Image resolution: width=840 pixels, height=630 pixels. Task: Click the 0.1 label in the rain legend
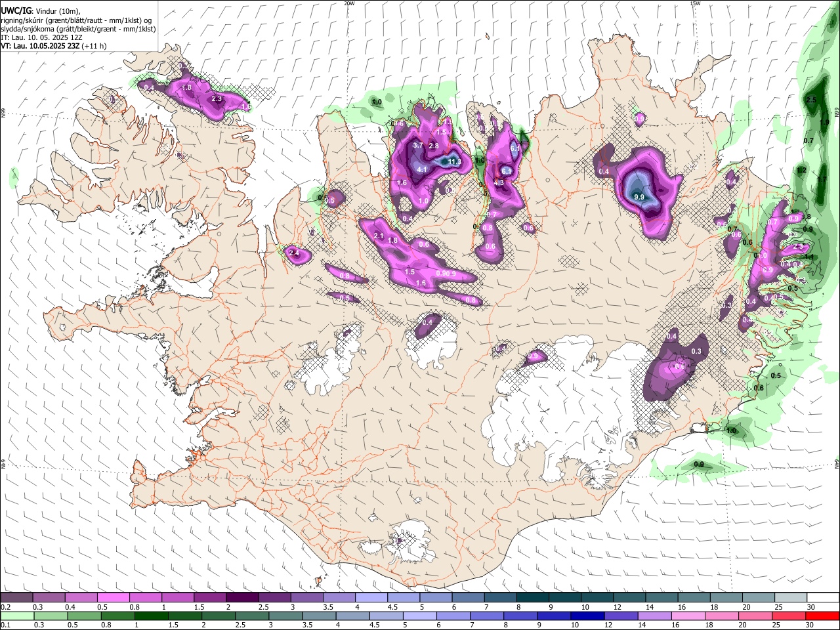click(5, 625)
